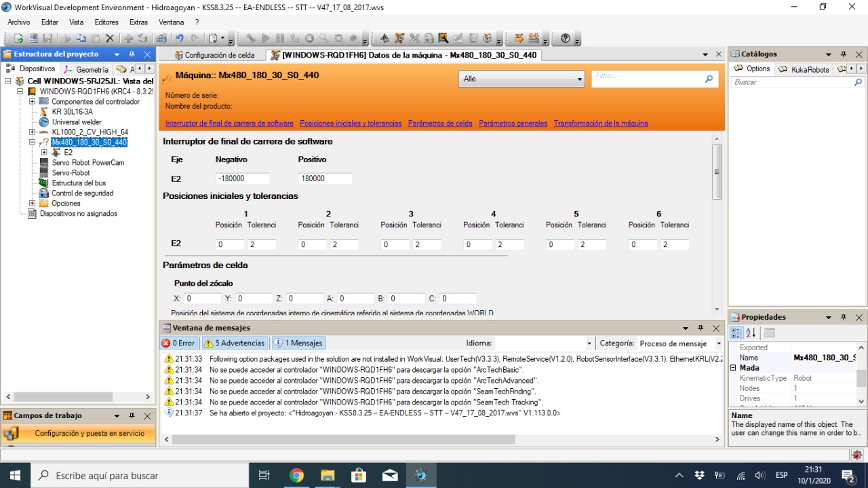Click the black X delete toolbar icon

[110, 39]
